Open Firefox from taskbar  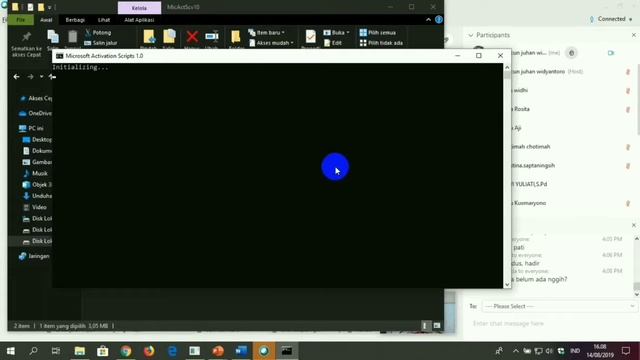(149, 351)
